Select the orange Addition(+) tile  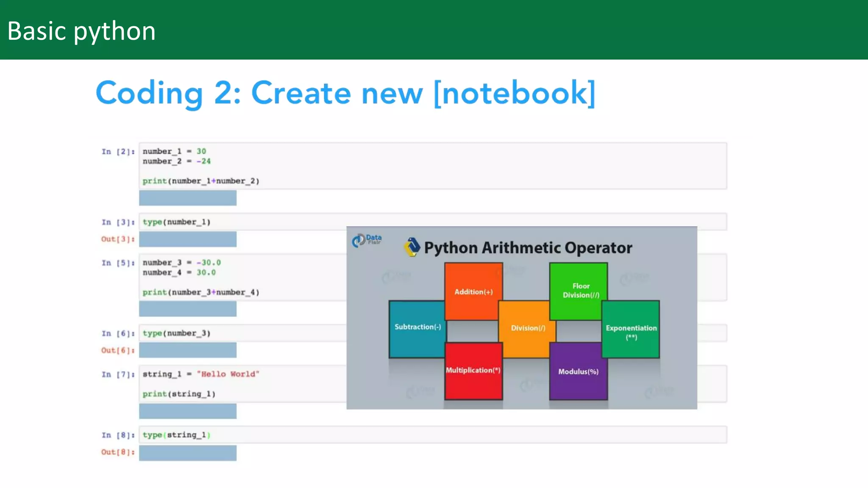(473, 291)
